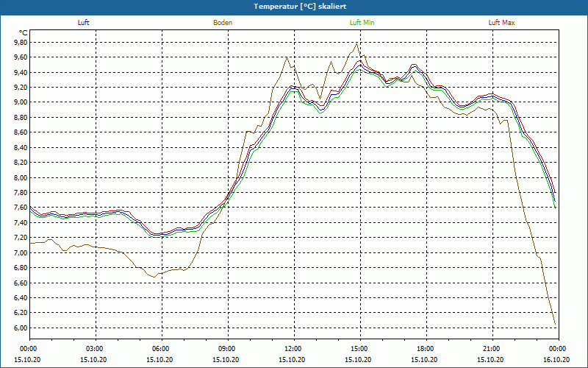Click the y-axis value 6,00
588x368 pixels.
[x=21, y=328]
